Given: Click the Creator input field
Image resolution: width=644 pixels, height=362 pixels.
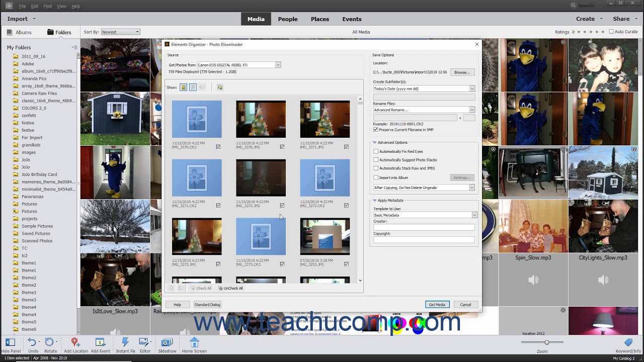Looking at the screenshot, I should click(x=424, y=227).
